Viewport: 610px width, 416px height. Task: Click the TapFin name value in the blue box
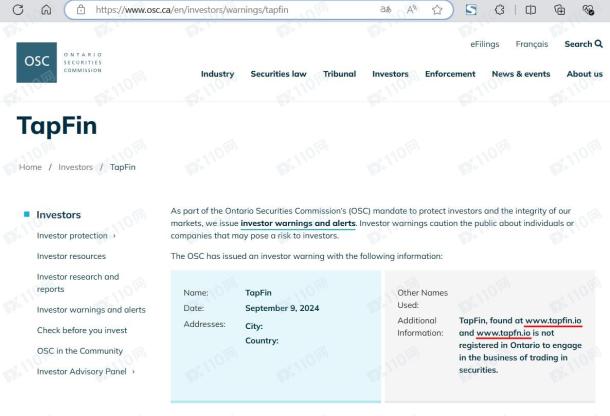pyautogui.click(x=258, y=293)
